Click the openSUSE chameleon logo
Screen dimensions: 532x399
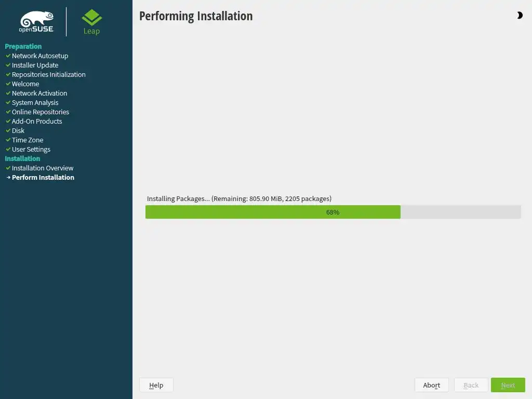[x=37, y=22]
